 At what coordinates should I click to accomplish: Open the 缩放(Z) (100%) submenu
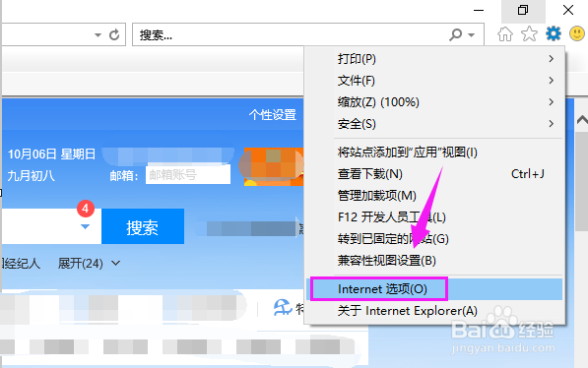[x=435, y=102]
